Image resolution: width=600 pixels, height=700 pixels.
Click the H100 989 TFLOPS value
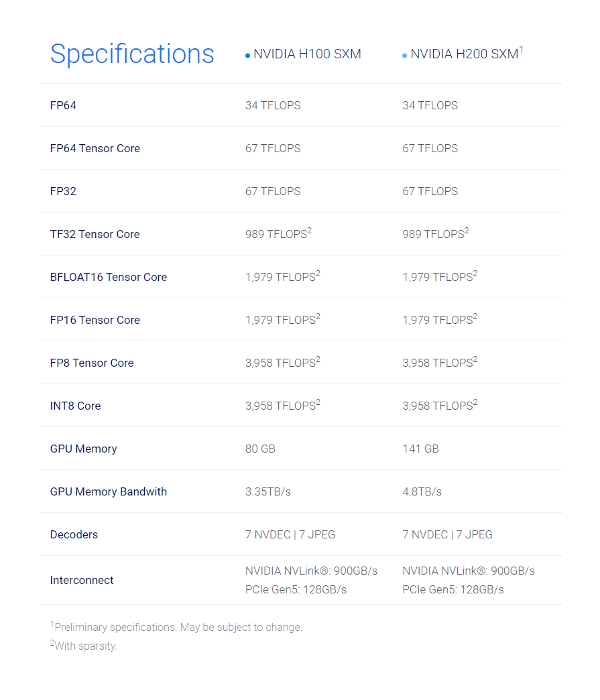tap(276, 234)
